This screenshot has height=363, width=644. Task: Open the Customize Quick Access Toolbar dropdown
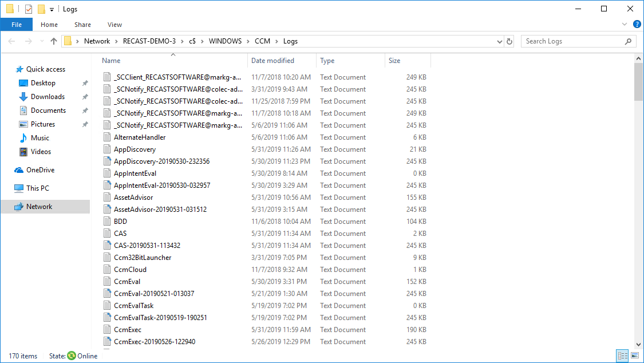[52, 9]
